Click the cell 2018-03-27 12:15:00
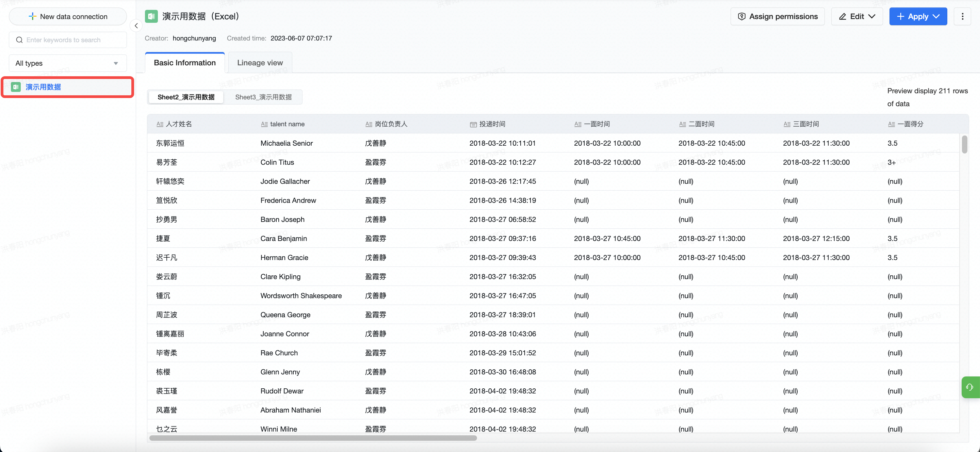 click(816, 238)
